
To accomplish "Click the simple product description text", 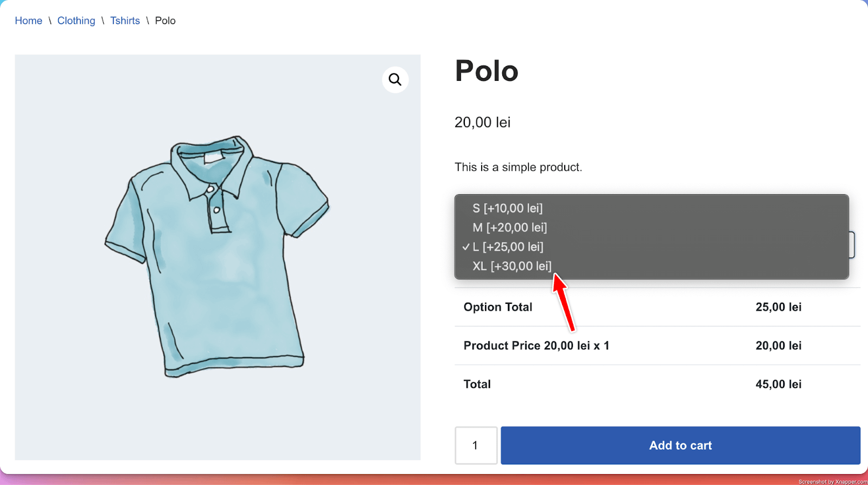I will point(518,167).
